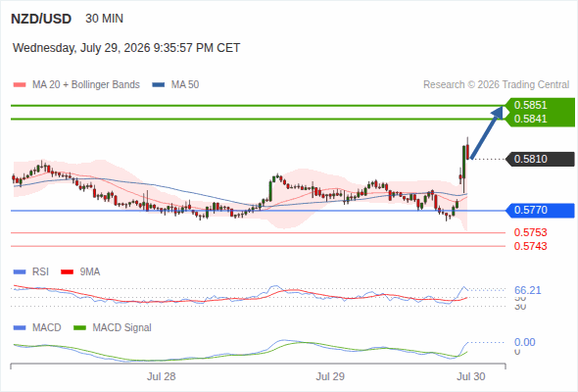Click the Jul 30 date axis label
This screenshot has width=578, height=392.
pos(471,376)
